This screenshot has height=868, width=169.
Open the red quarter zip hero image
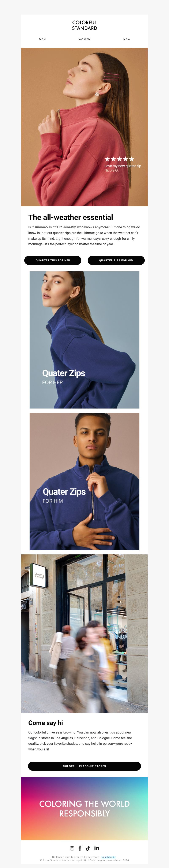pyautogui.click(x=84, y=127)
